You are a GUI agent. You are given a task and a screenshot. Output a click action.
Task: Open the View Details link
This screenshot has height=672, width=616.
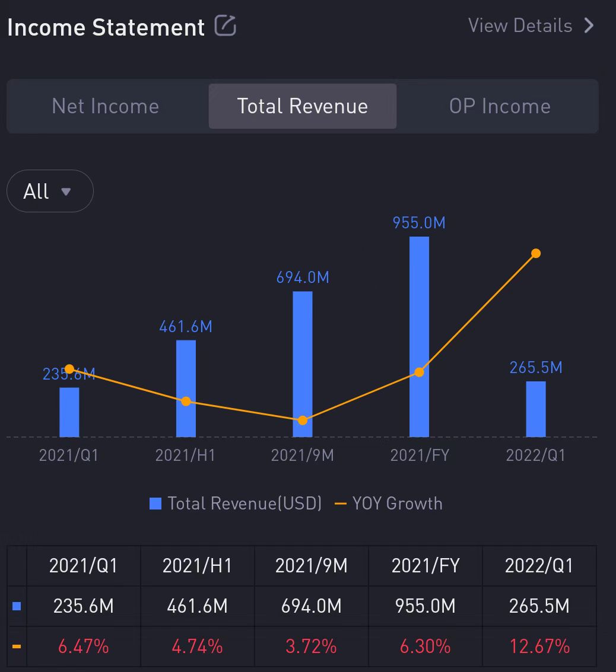520,26
